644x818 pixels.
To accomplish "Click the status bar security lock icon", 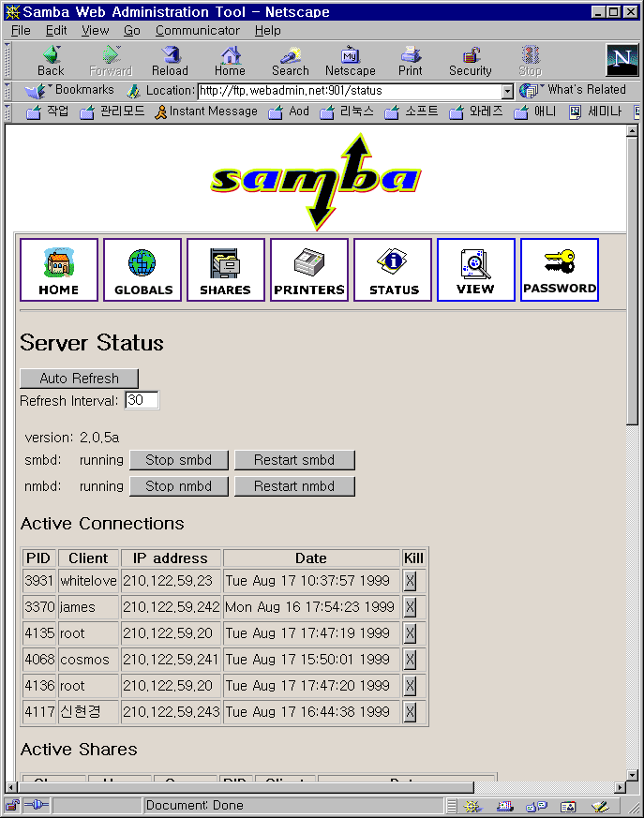I will [x=12, y=806].
